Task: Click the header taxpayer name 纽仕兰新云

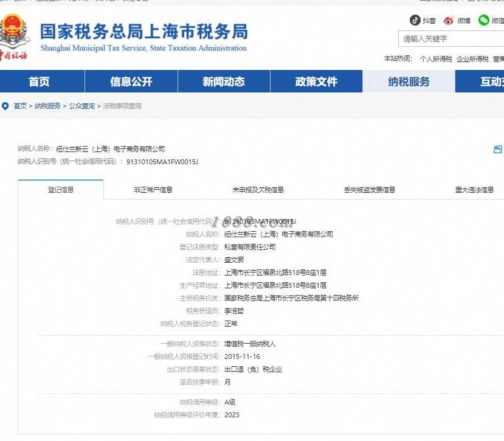Action: click(110, 149)
